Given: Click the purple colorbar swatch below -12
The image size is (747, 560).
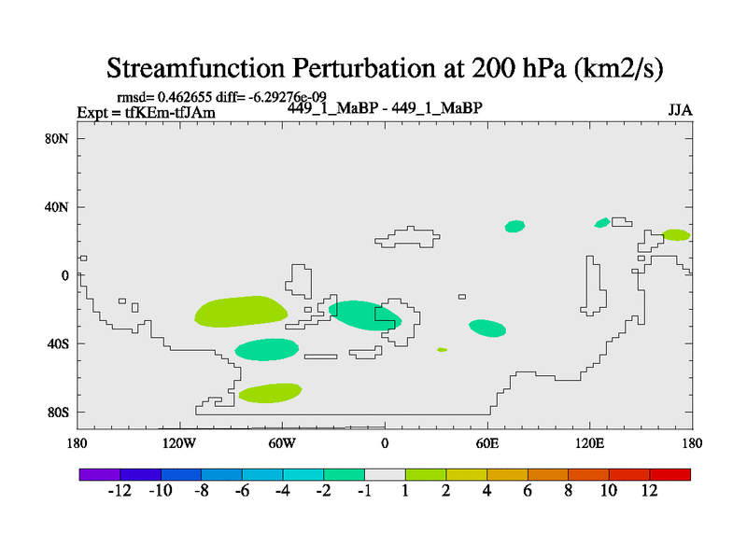Looking at the screenshot, I should click(100, 474).
